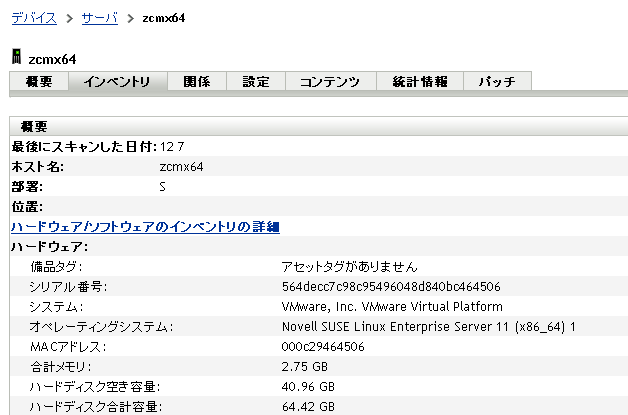This screenshot has width=628, height=415.
Task: Select total disk value 64.42 GB
Action: click(308, 407)
